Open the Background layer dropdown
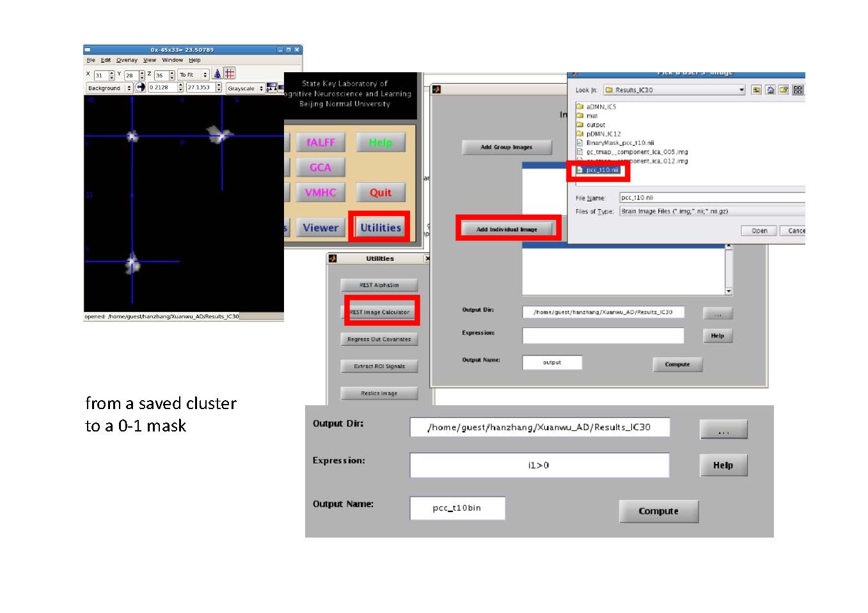 pos(109,88)
